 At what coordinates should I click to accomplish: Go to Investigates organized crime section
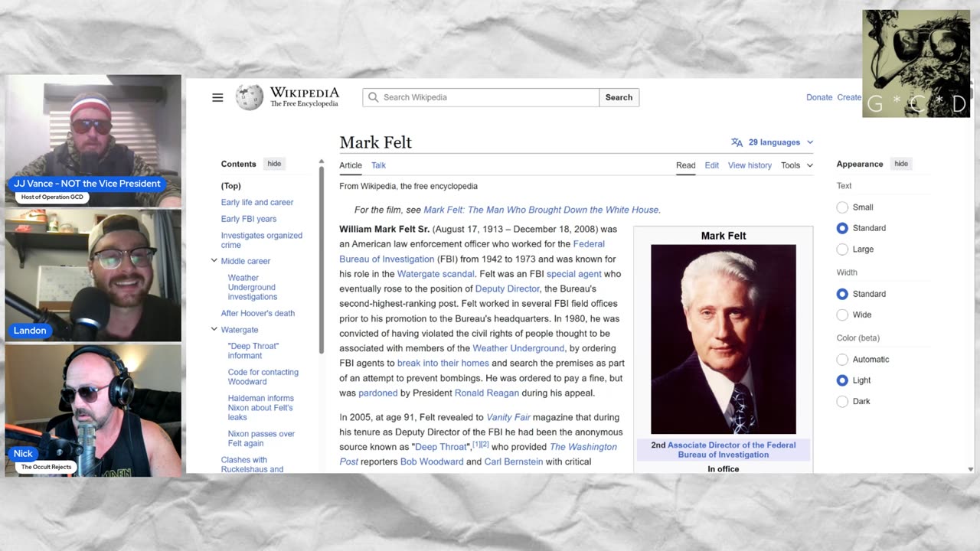tap(262, 240)
